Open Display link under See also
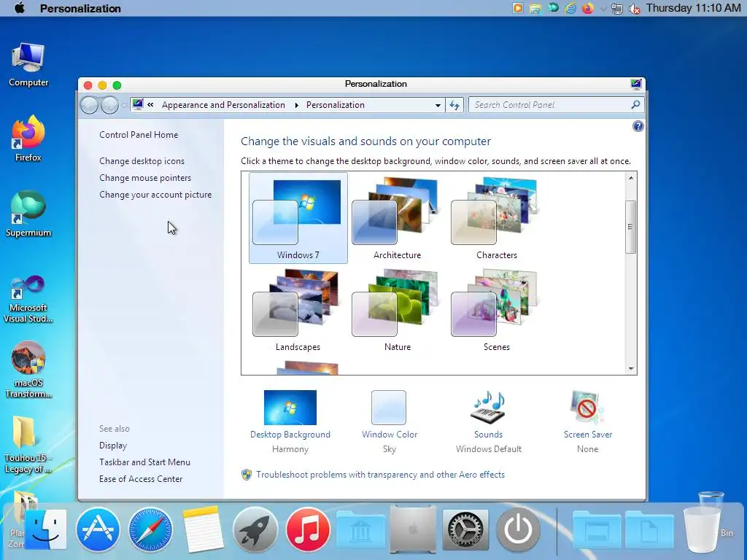 click(x=113, y=446)
